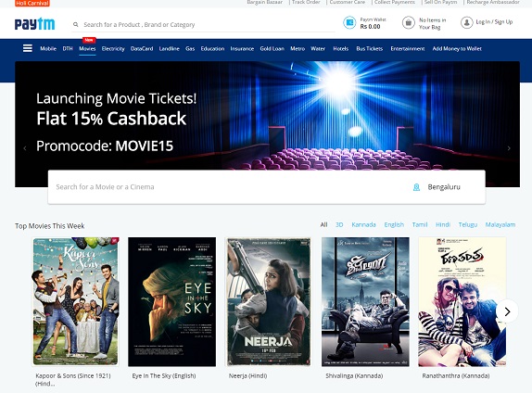Filter movies by Malayalam

tap(500, 224)
